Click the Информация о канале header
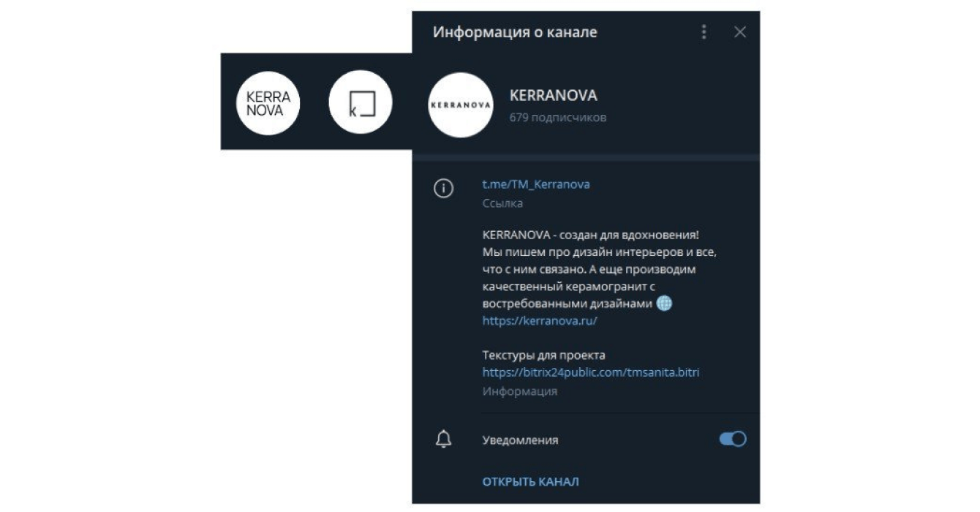The width and height of the screenshot is (980, 512). coord(515,32)
